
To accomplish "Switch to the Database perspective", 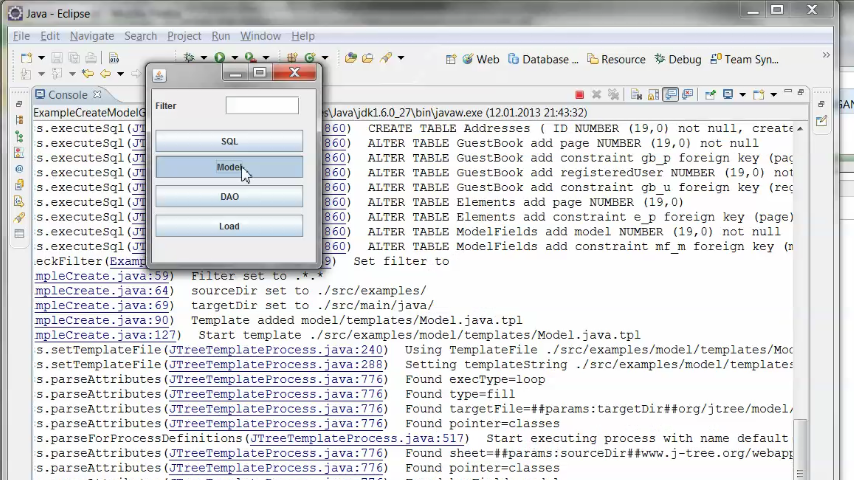I will tap(543, 59).
